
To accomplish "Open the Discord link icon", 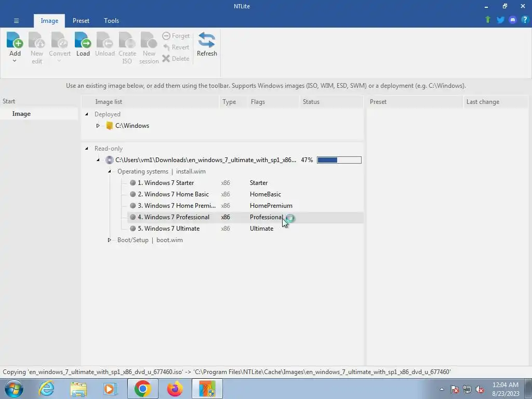I will click(513, 20).
